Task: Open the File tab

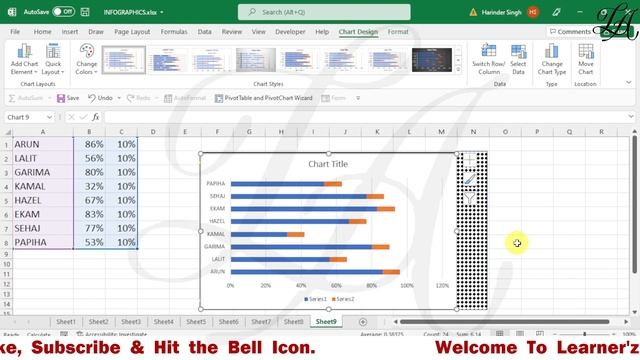Action: 15,31
